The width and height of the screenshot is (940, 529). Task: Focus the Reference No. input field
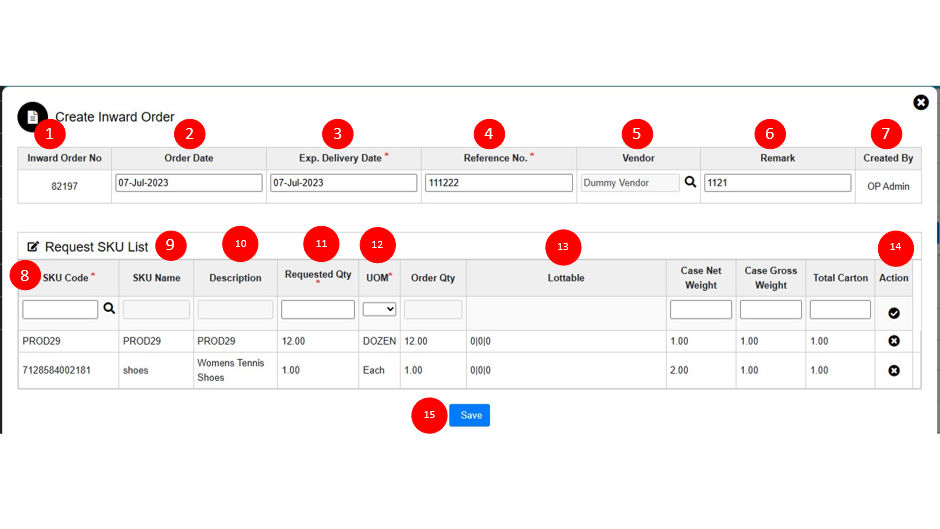[498, 183]
